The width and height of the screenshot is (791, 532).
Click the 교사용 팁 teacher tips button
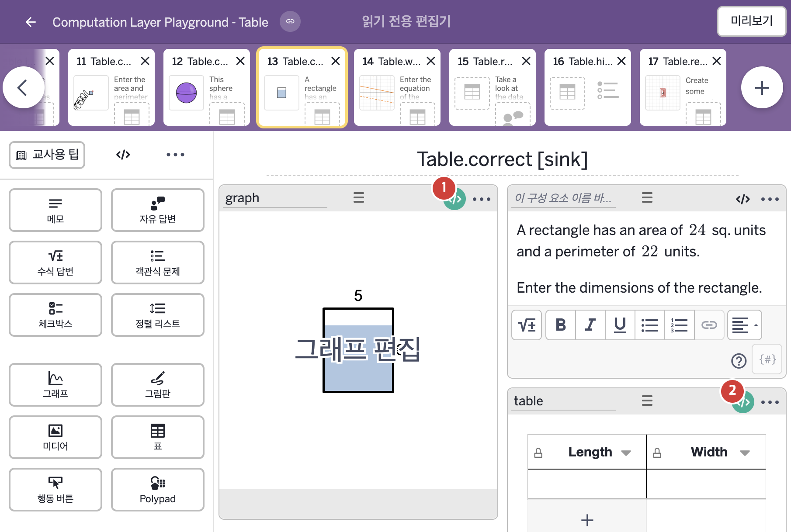[x=47, y=155]
